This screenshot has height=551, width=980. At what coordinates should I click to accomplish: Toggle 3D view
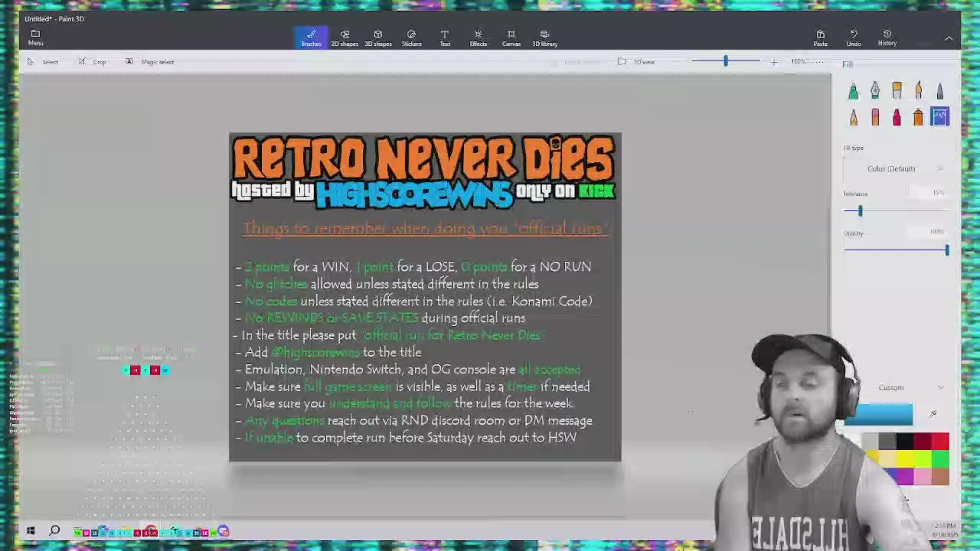tap(636, 62)
